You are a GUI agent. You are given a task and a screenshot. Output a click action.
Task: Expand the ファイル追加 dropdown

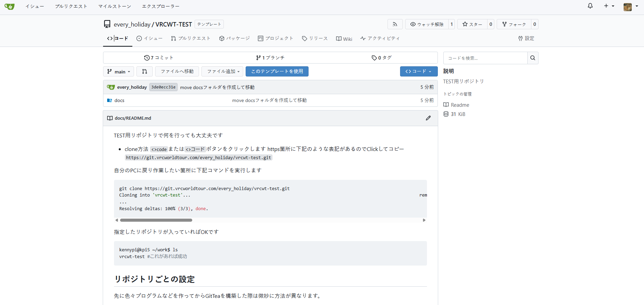pyautogui.click(x=222, y=71)
